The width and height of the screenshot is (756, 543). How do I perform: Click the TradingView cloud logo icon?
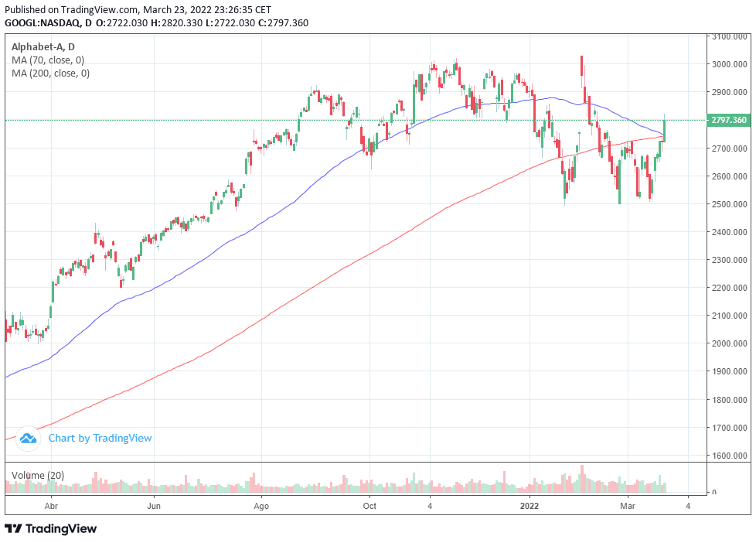click(28, 439)
